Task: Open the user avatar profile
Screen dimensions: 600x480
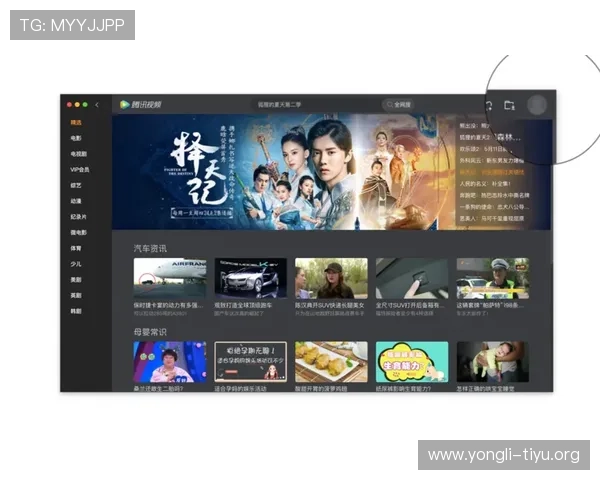Action: point(536,104)
